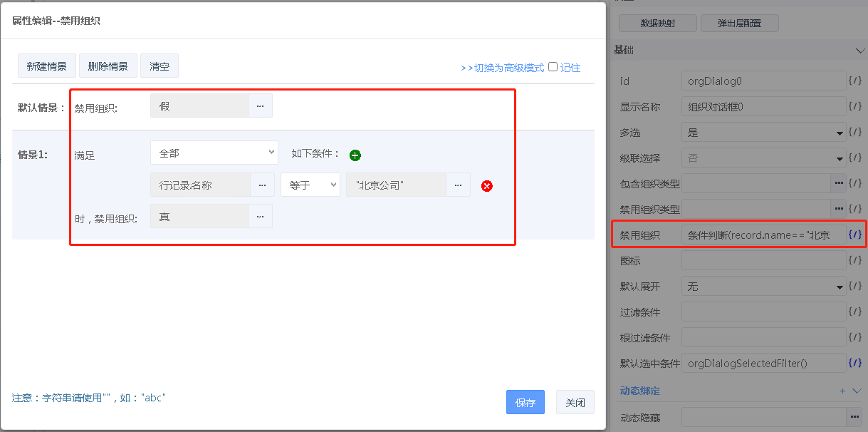Open the 多选 dropdown
868x432 pixels.
click(763, 133)
